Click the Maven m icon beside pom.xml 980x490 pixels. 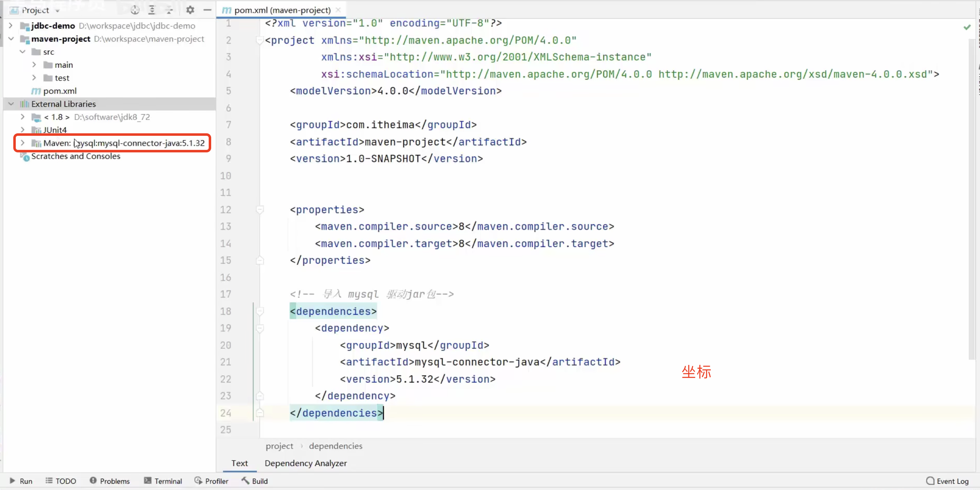[x=36, y=91]
